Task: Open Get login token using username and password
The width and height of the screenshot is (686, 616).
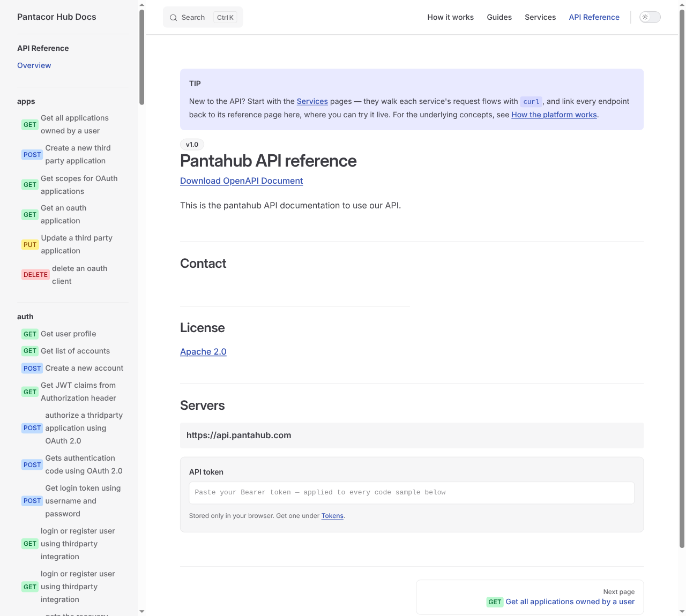Action: click(73, 501)
